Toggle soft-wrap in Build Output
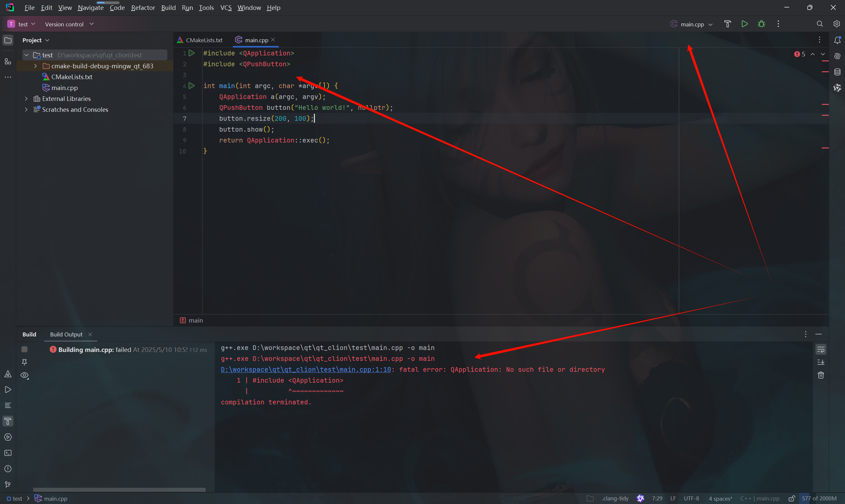 (x=821, y=350)
